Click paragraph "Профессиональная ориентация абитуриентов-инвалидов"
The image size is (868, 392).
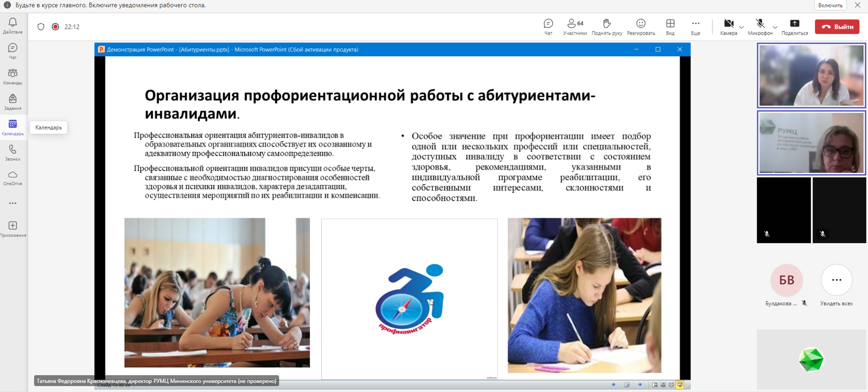coord(253,144)
